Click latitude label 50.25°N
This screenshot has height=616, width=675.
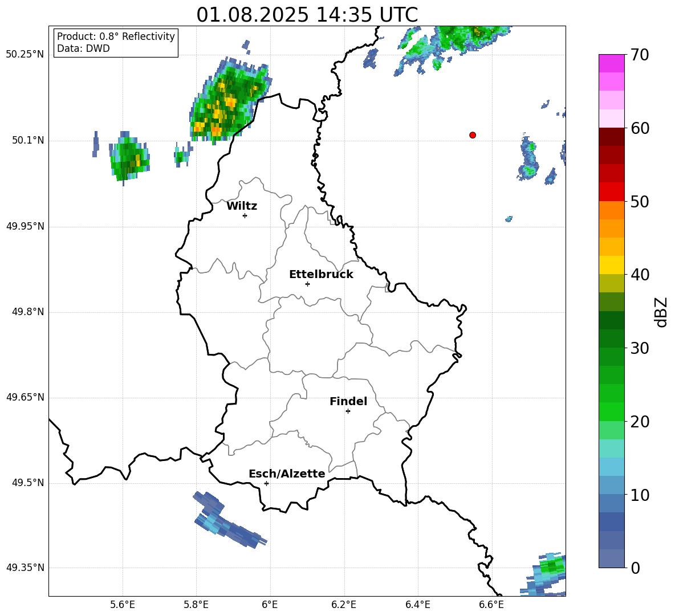coord(25,55)
